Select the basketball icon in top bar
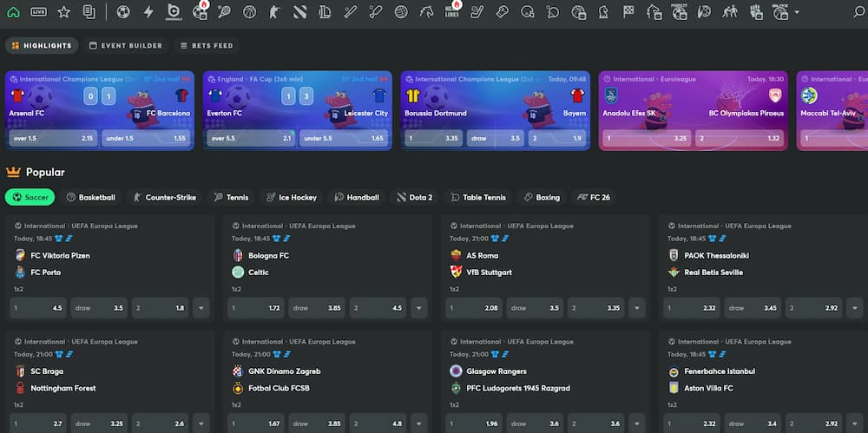The image size is (868, 433). pos(250,12)
